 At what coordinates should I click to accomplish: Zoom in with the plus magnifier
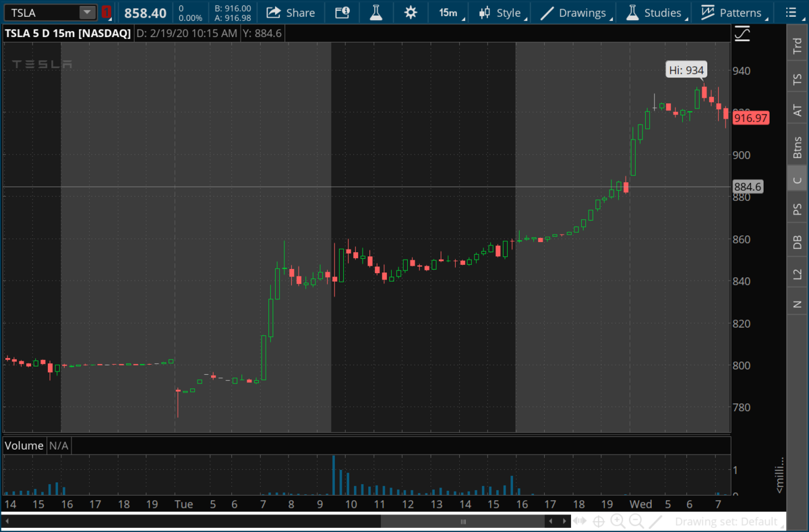[618, 521]
